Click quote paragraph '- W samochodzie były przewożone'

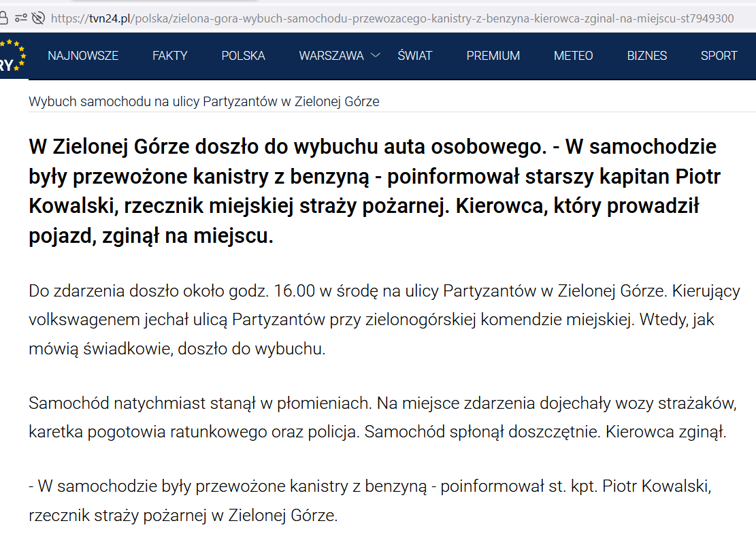tap(369, 501)
